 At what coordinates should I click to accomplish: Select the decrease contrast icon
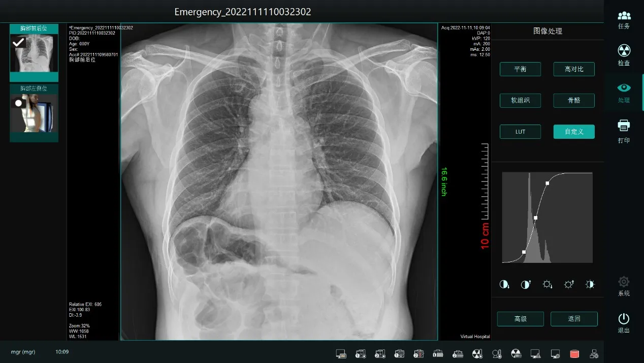504,284
